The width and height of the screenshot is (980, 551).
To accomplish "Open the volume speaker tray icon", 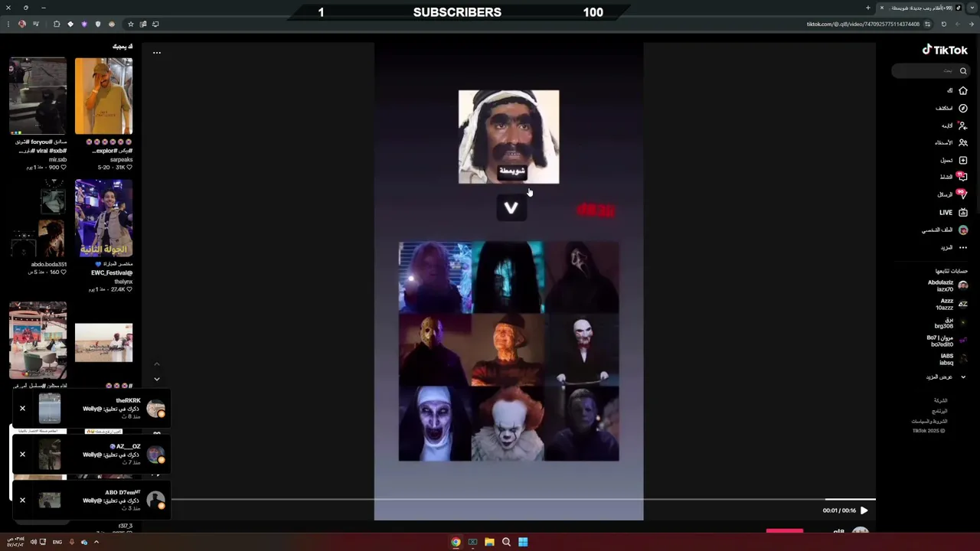I will pos(33,542).
